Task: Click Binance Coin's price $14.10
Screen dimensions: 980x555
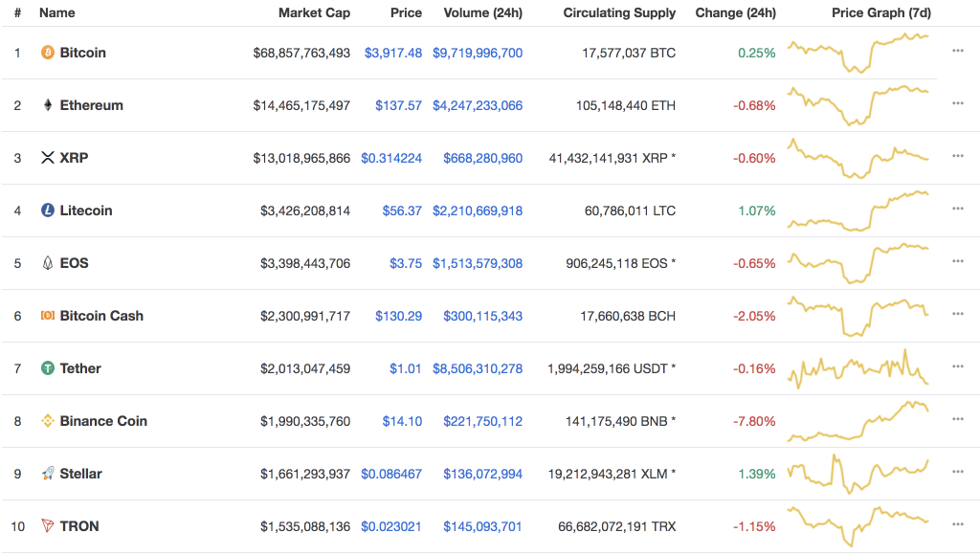Action: click(403, 421)
